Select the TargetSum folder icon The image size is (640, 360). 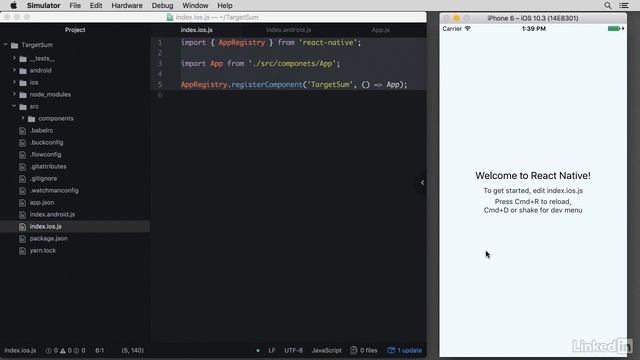15,45
